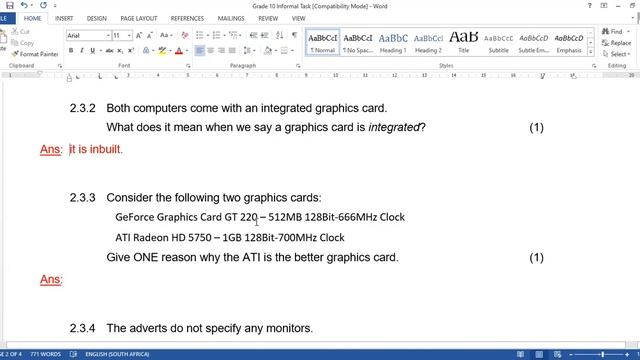Toggle underline formatting
Image resolution: width=640 pixels, height=360 pixels.
pos(93,51)
